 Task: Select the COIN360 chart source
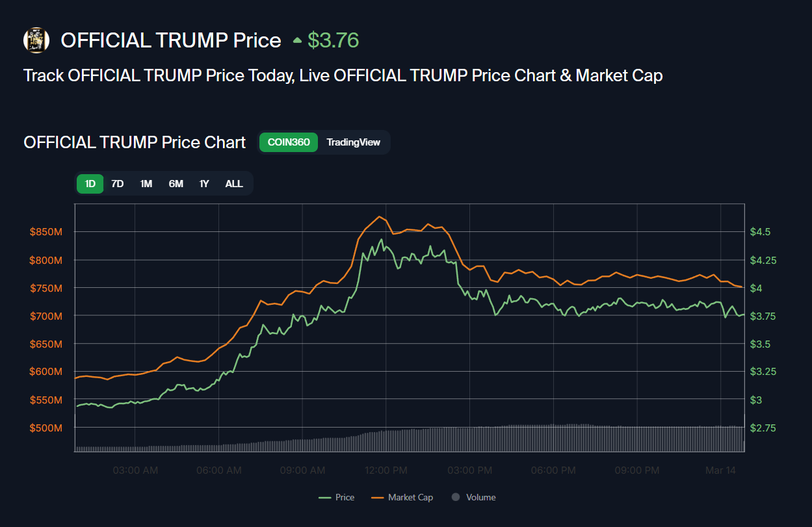tap(289, 142)
